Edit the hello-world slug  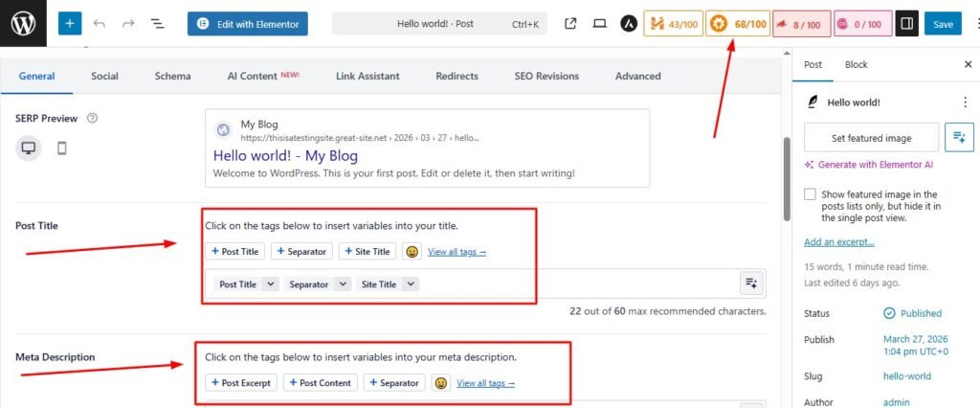tap(907, 376)
